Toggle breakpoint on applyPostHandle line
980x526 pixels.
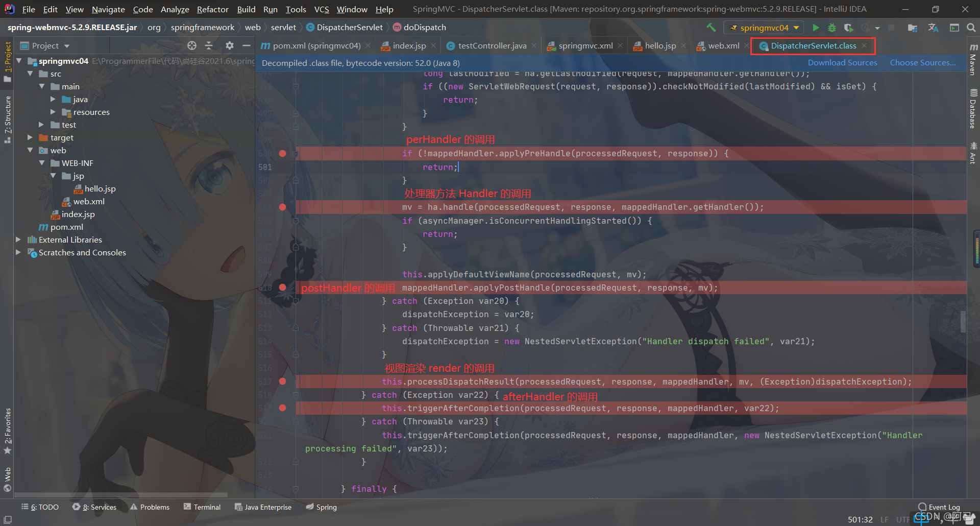[282, 288]
